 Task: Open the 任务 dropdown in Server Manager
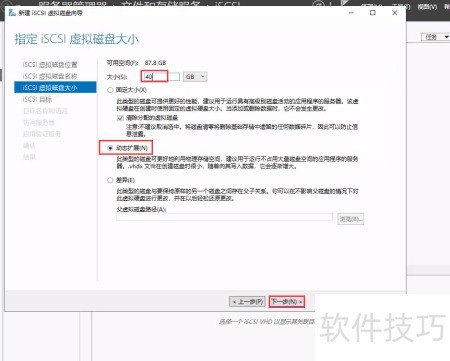[x=436, y=37]
